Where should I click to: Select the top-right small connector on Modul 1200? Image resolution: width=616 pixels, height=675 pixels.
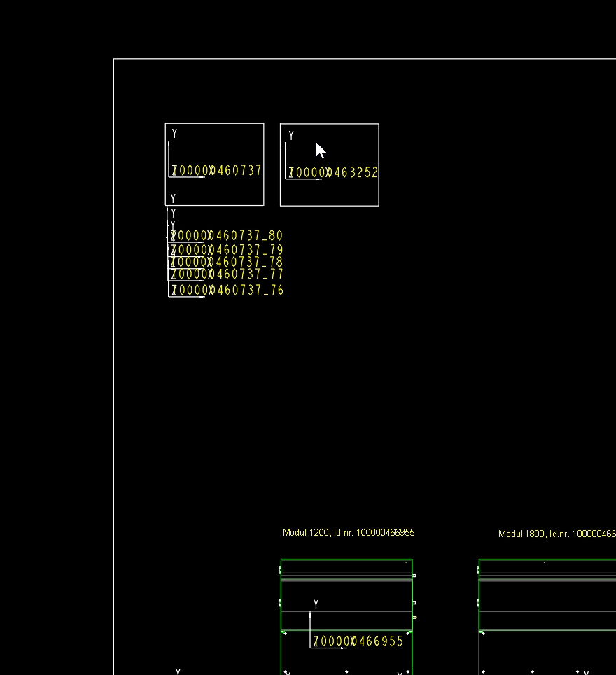[414, 576]
